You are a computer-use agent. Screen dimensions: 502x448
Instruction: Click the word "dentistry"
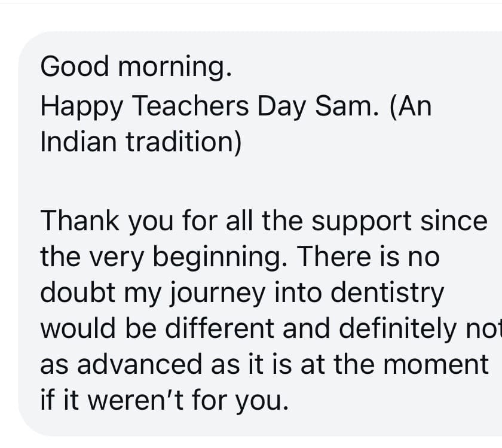[x=387, y=293]
